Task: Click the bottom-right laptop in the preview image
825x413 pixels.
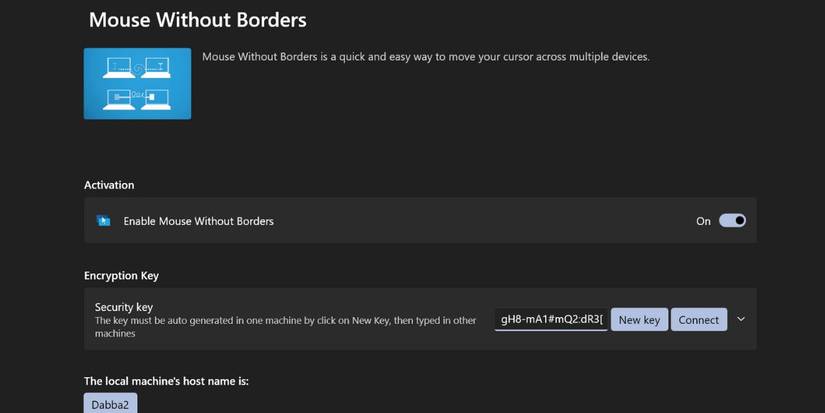Action: (x=155, y=97)
